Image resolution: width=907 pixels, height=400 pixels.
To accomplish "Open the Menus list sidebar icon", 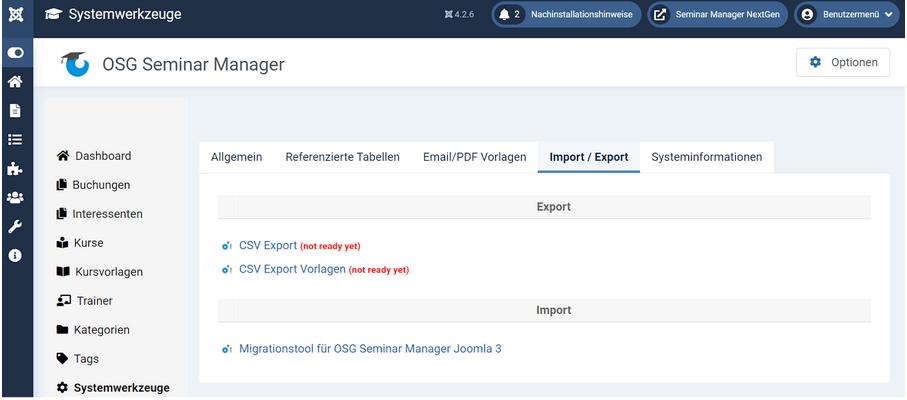I will [16, 139].
